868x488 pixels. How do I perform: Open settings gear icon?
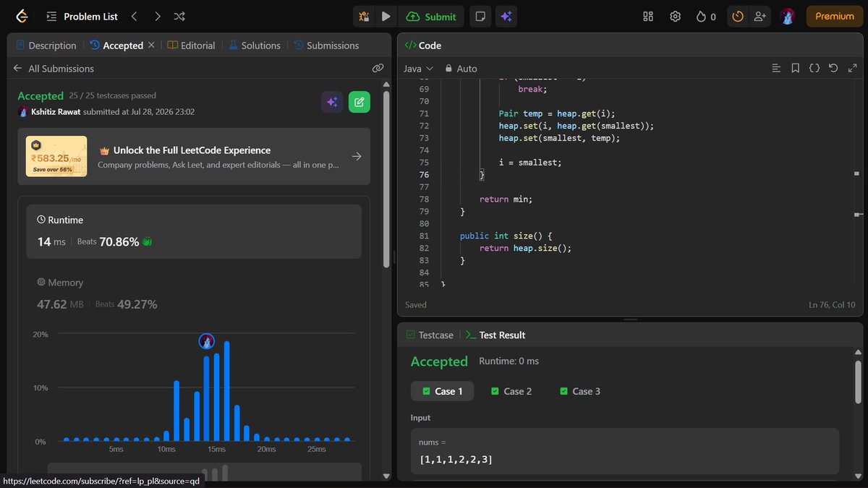pos(675,16)
